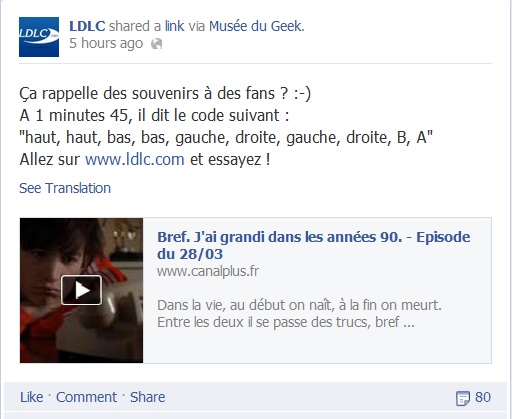Open the www.ldlc.com link
This screenshot has height=419, width=512.
pyautogui.click(x=135, y=159)
